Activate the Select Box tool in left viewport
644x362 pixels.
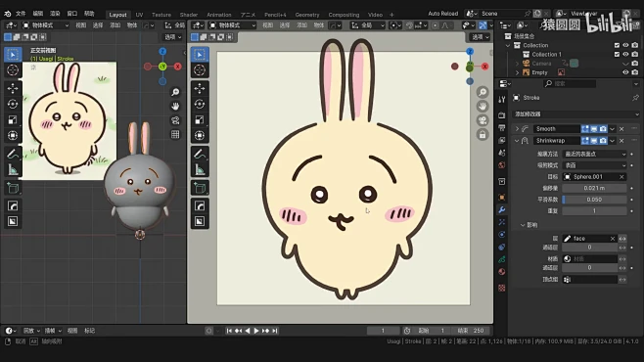pyautogui.click(x=13, y=55)
